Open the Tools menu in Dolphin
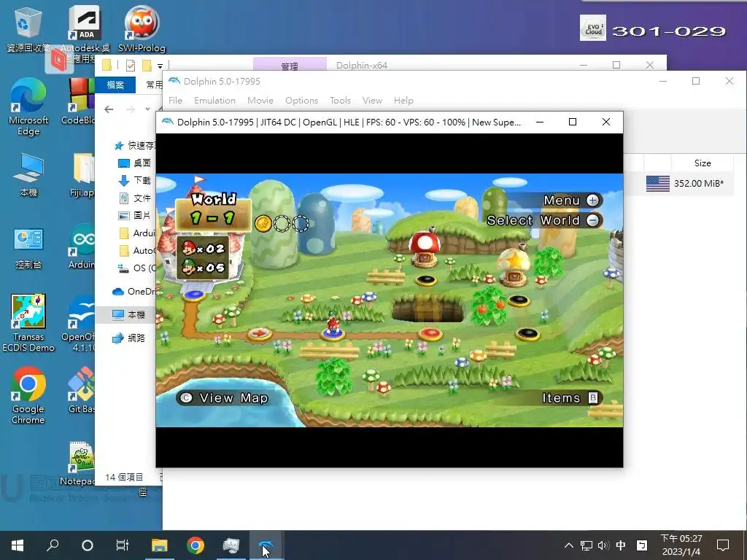This screenshot has width=747, height=560. pyautogui.click(x=340, y=101)
